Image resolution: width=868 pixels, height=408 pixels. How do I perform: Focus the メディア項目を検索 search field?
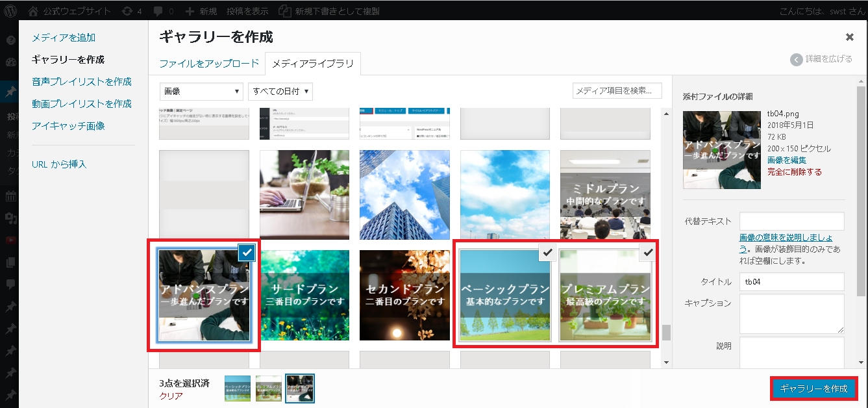tap(617, 90)
